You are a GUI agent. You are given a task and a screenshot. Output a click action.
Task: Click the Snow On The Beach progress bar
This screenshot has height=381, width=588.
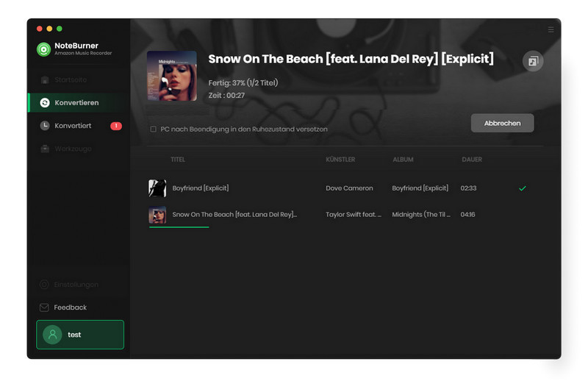coord(179,227)
